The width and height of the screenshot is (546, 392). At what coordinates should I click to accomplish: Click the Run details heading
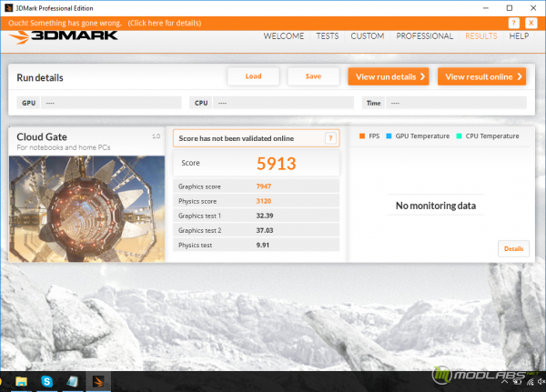click(x=40, y=77)
